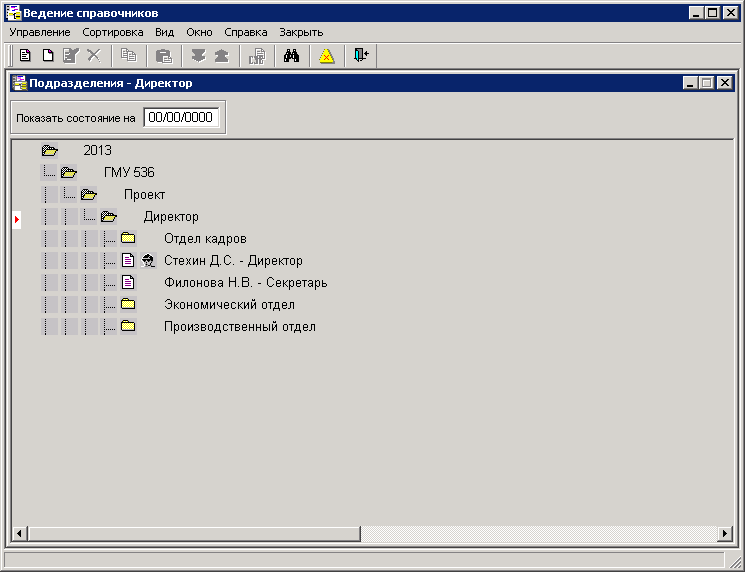The image size is (745, 572).
Task: Click the horizontal scrollbar right arrow
Action: pyautogui.click(x=725, y=534)
